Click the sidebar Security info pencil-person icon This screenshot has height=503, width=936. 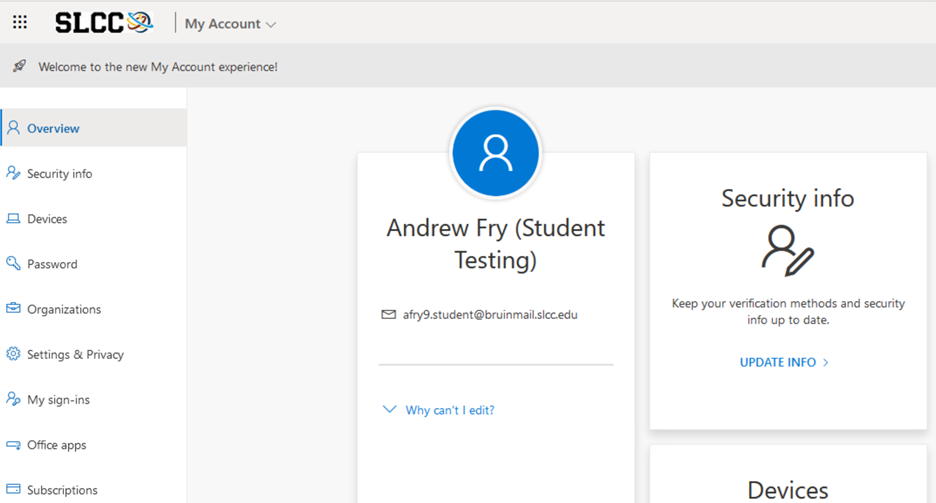(13, 173)
